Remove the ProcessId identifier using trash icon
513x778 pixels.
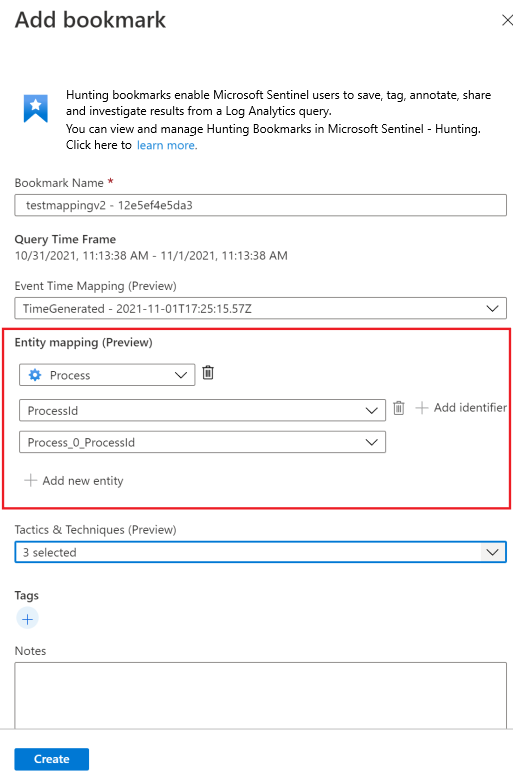399,408
